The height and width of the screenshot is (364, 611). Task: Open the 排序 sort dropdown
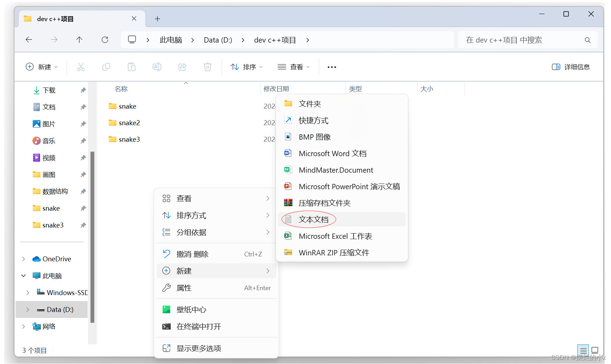pyautogui.click(x=246, y=67)
